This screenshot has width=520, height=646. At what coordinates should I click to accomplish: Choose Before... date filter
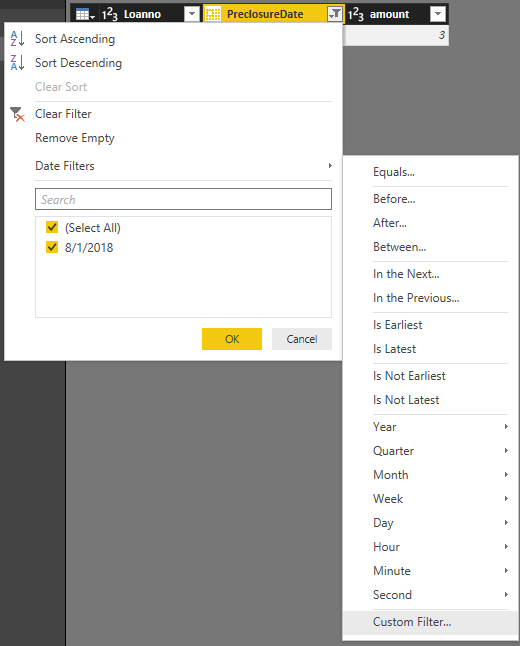394,199
